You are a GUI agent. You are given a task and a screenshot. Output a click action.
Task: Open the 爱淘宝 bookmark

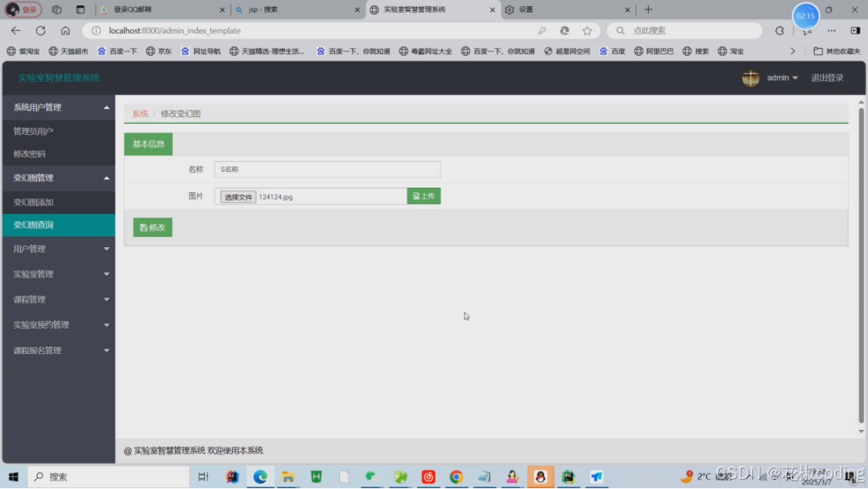tap(24, 51)
